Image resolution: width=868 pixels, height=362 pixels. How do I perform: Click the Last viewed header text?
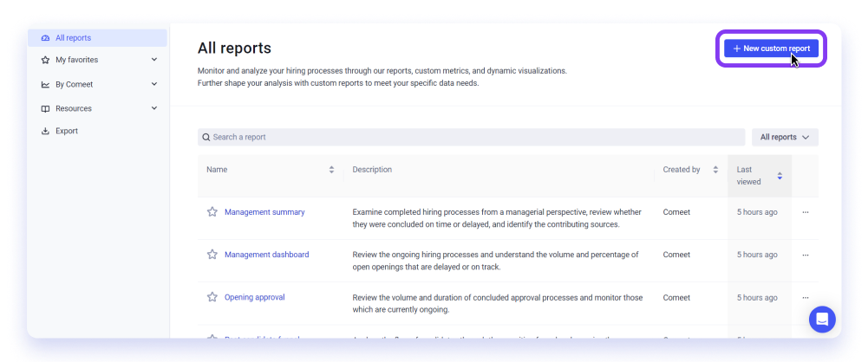click(749, 176)
